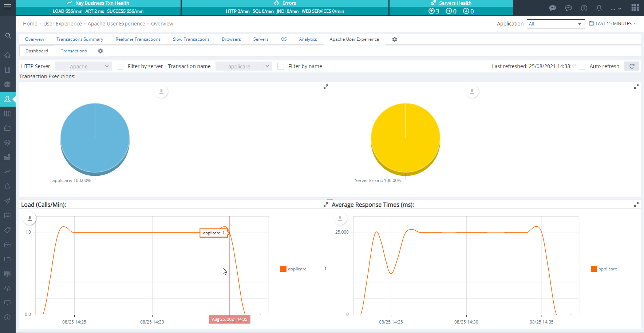The width and height of the screenshot is (644, 333).
Task: Open the notifications bell in top bar
Action: point(599,8)
